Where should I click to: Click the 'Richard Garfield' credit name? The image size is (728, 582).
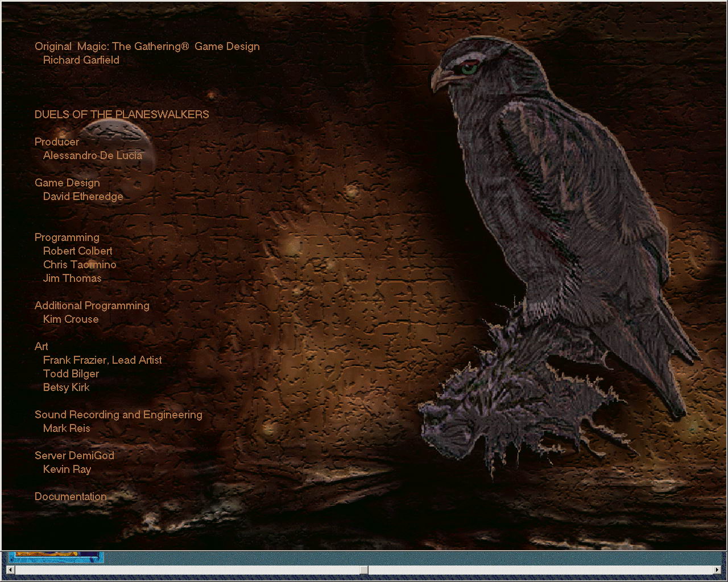81,60
